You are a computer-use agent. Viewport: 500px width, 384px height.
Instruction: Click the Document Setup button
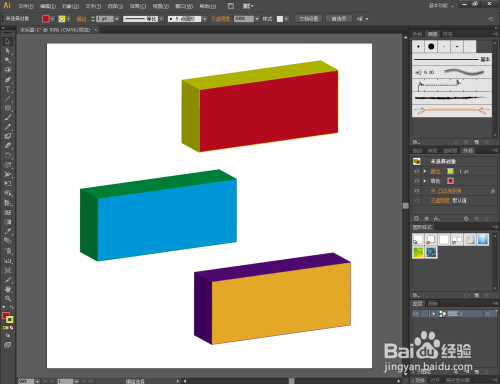pos(309,19)
